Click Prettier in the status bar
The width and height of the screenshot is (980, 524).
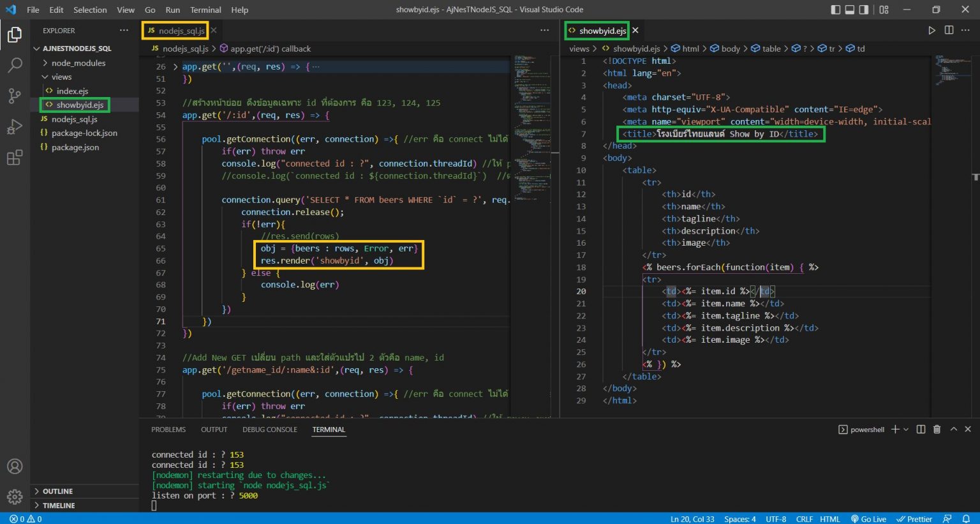(914, 519)
